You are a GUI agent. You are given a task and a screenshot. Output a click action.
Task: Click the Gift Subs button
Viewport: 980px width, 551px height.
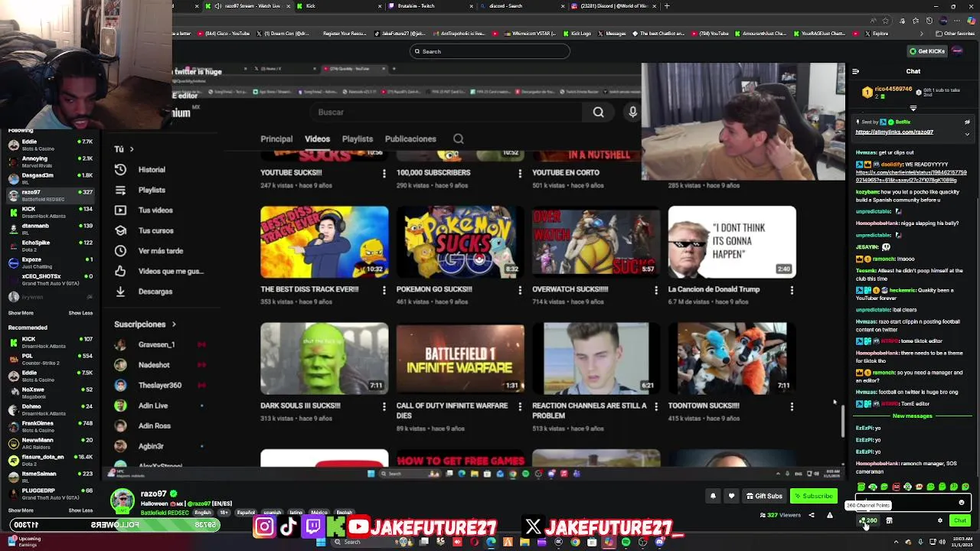(x=765, y=496)
